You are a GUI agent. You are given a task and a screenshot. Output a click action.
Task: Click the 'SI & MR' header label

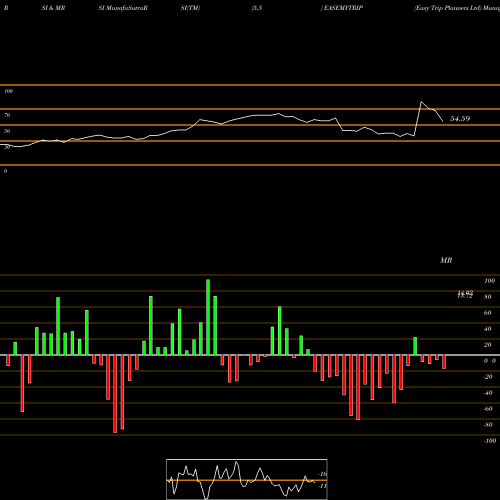point(53,8)
